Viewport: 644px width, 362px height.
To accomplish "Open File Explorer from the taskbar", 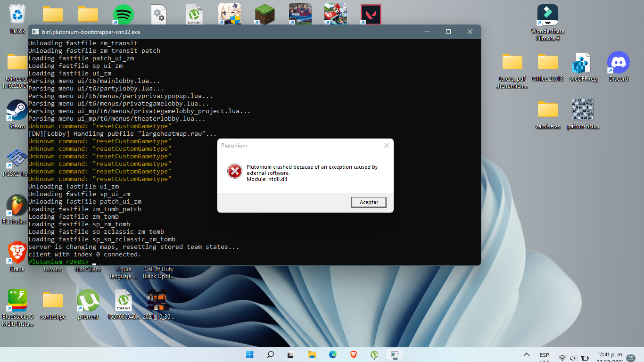I will 312,354.
